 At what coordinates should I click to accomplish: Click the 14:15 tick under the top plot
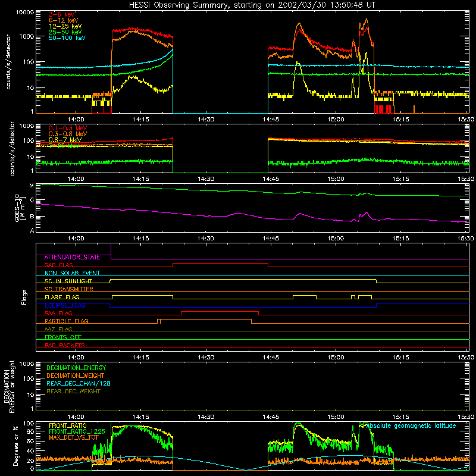point(140,120)
